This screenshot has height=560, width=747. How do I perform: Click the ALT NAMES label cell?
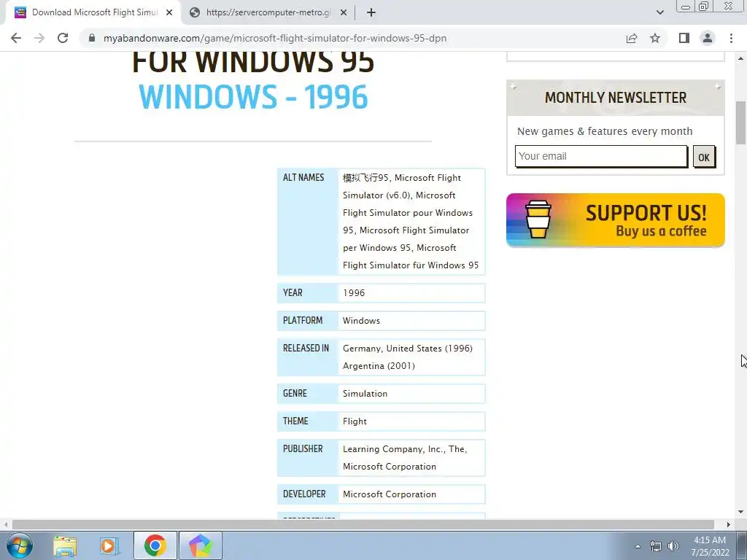(308, 222)
